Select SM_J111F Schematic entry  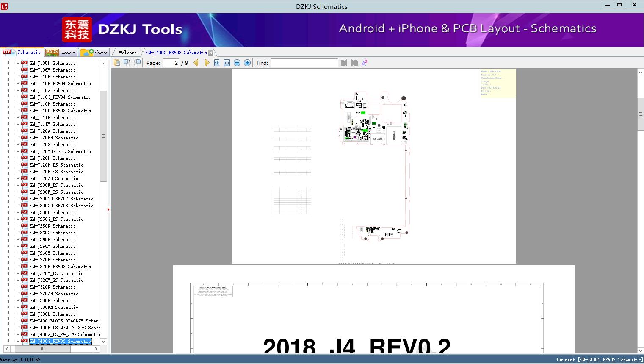point(53,117)
